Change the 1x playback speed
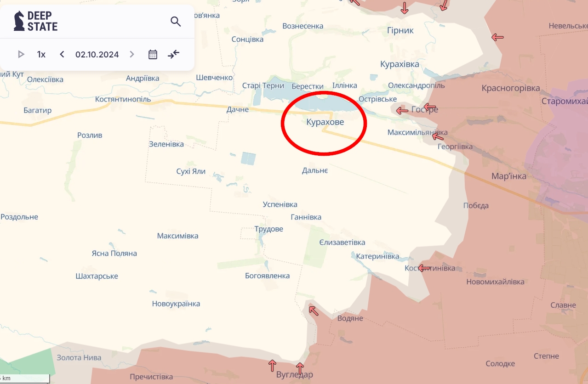This screenshot has width=588, height=384. coord(41,54)
